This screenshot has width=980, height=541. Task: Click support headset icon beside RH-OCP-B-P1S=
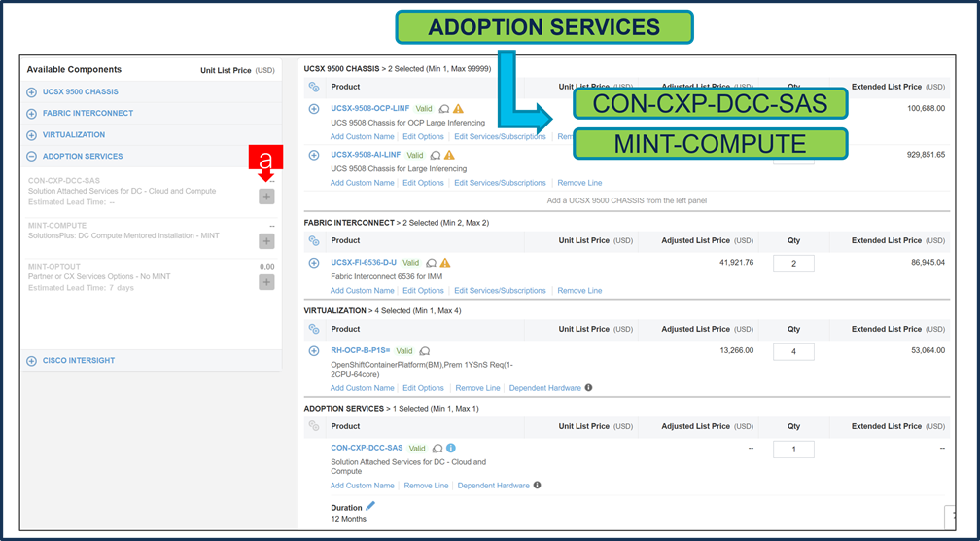pos(425,351)
